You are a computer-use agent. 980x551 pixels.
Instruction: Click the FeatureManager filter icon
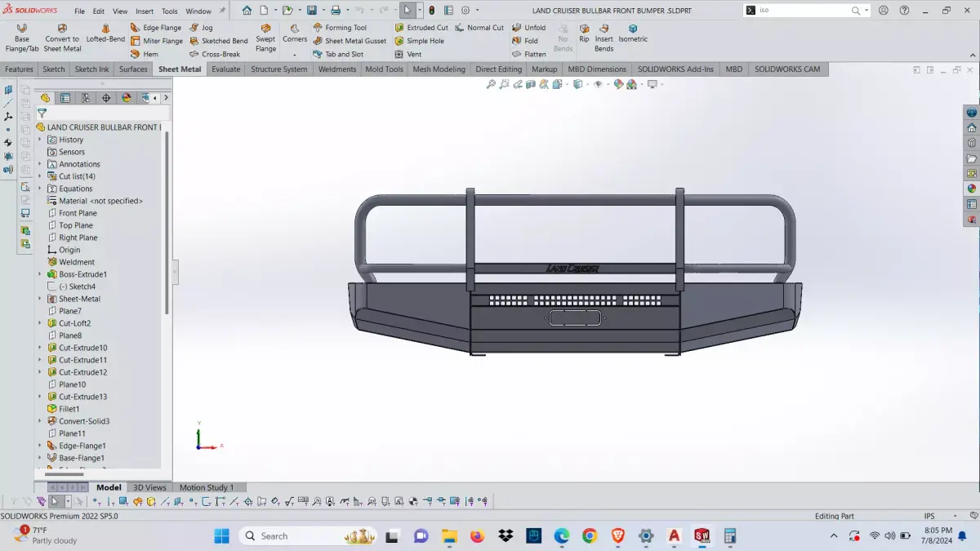pos(42,113)
